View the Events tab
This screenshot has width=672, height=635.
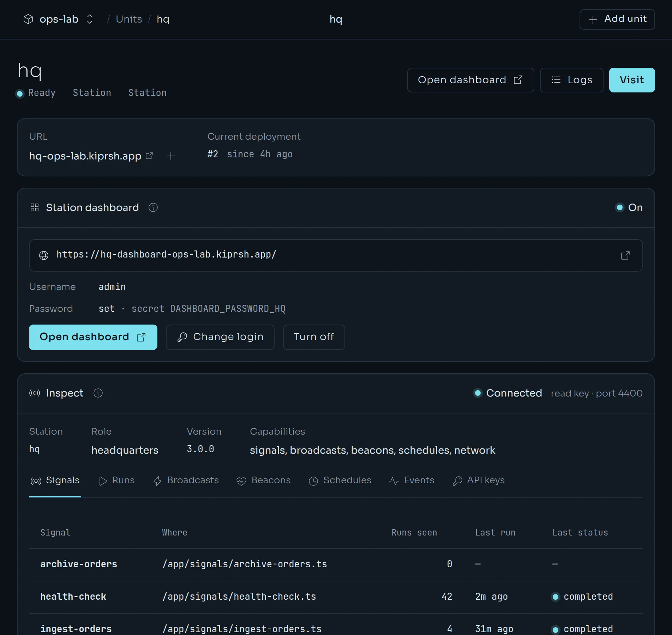[x=412, y=480]
